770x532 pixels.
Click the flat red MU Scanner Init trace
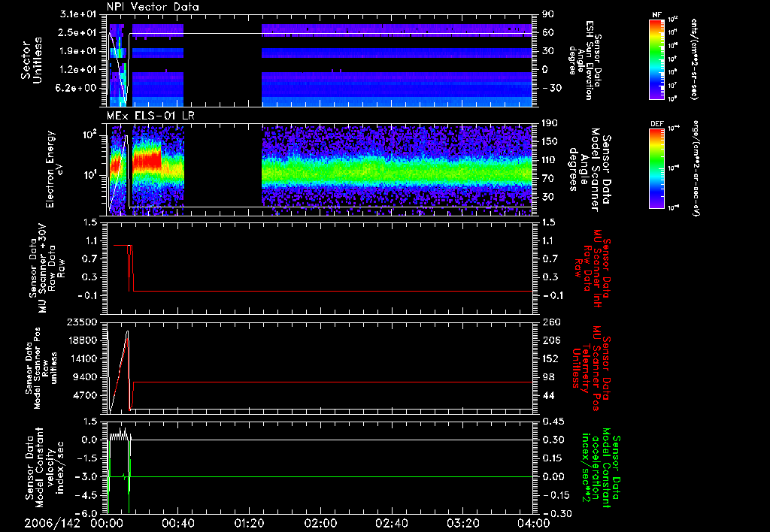coord(332,291)
